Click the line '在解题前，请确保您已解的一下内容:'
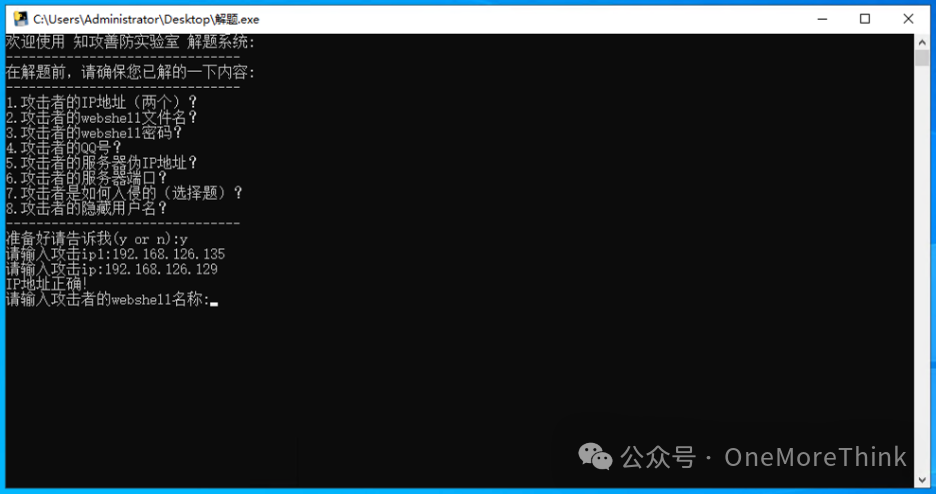Image resolution: width=936 pixels, height=494 pixels. tap(130, 73)
